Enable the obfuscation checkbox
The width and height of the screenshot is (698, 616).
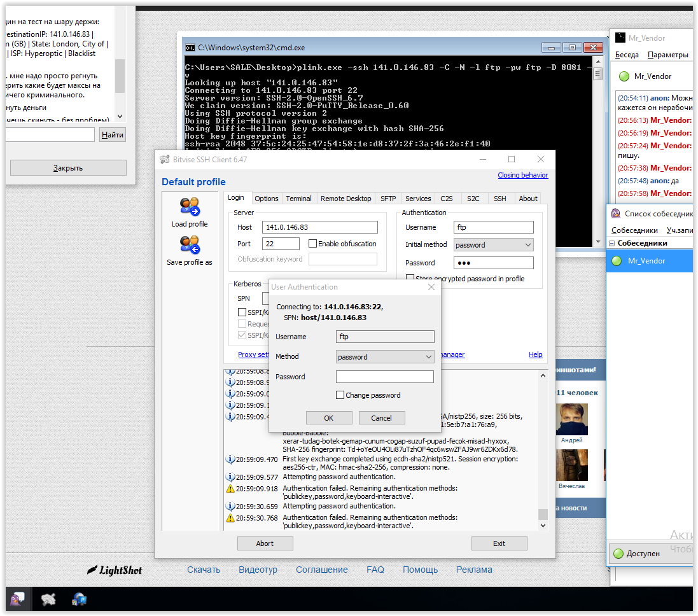(312, 244)
